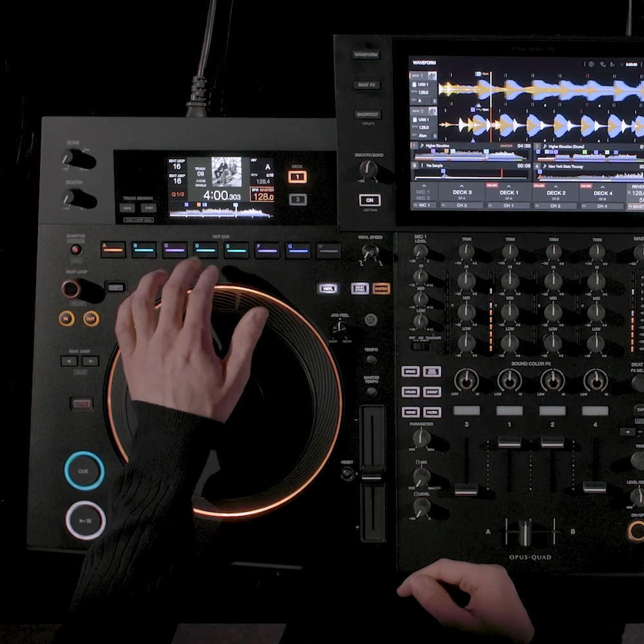Tap the Loop IN button

66,318
